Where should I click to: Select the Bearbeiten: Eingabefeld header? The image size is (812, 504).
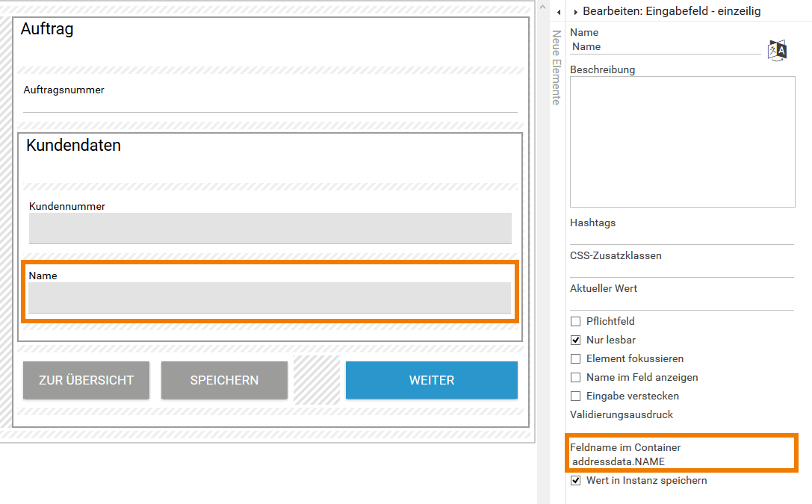[x=672, y=11]
